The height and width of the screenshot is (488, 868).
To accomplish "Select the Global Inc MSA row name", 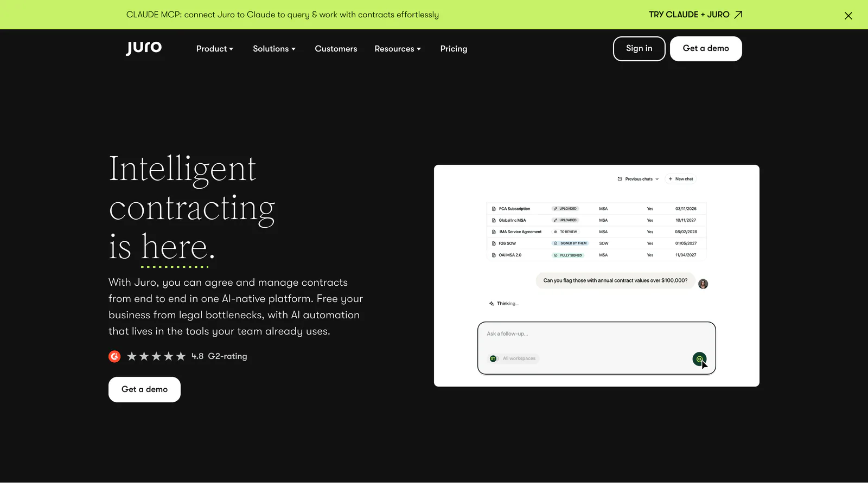I will (512, 220).
